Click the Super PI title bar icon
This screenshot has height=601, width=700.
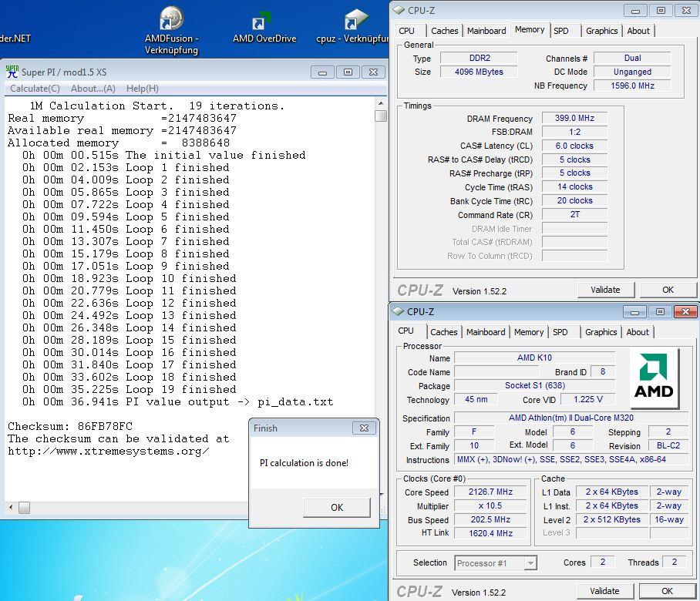12,72
